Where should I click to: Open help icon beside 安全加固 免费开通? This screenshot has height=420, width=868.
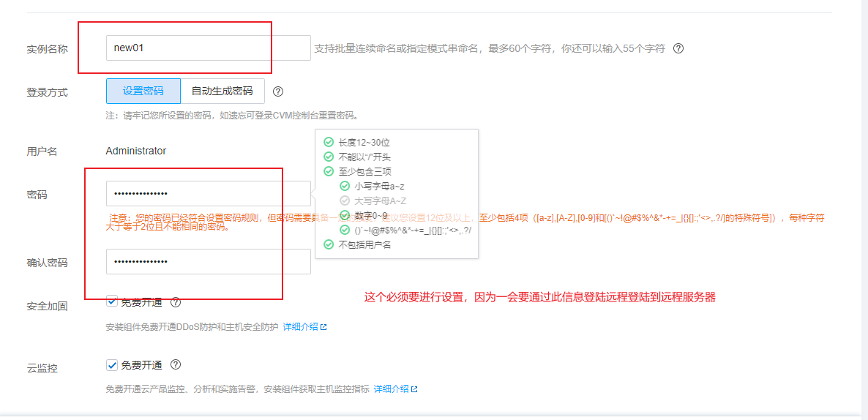pyautogui.click(x=176, y=302)
